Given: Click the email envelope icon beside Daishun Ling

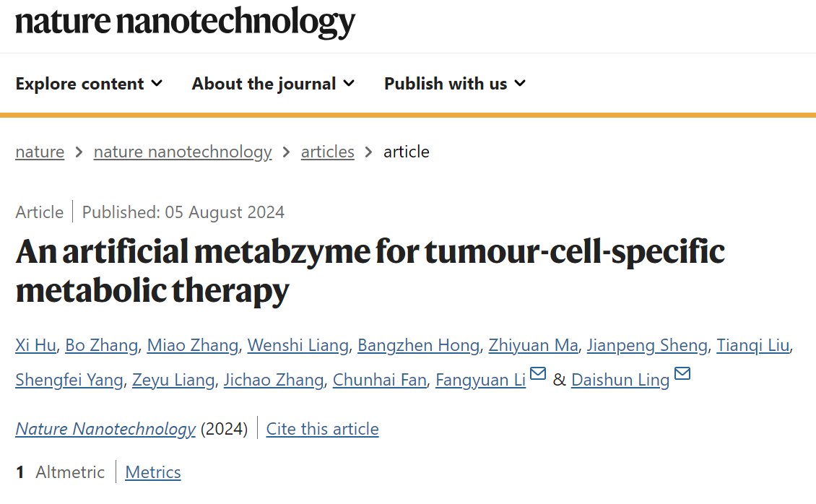Looking at the screenshot, I should tap(682, 373).
